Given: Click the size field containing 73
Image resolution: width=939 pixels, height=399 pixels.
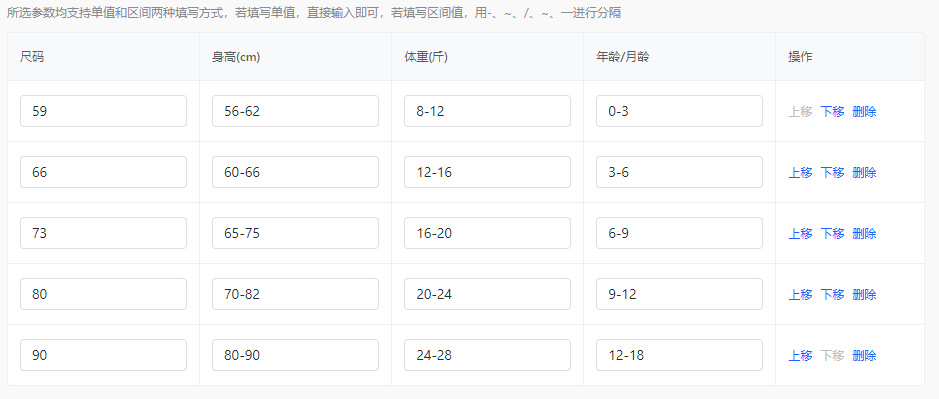Looking at the screenshot, I should tap(104, 234).
